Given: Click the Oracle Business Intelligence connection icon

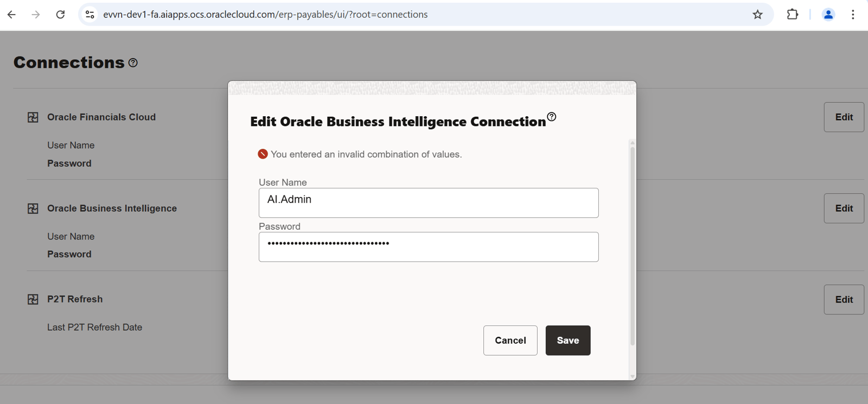Looking at the screenshot, I should pos(33,209).
